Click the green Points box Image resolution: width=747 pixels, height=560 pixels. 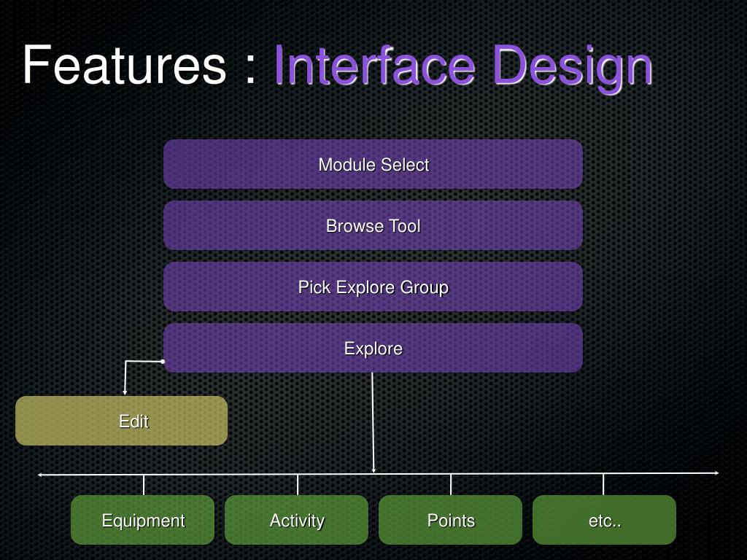pos(451,520)
